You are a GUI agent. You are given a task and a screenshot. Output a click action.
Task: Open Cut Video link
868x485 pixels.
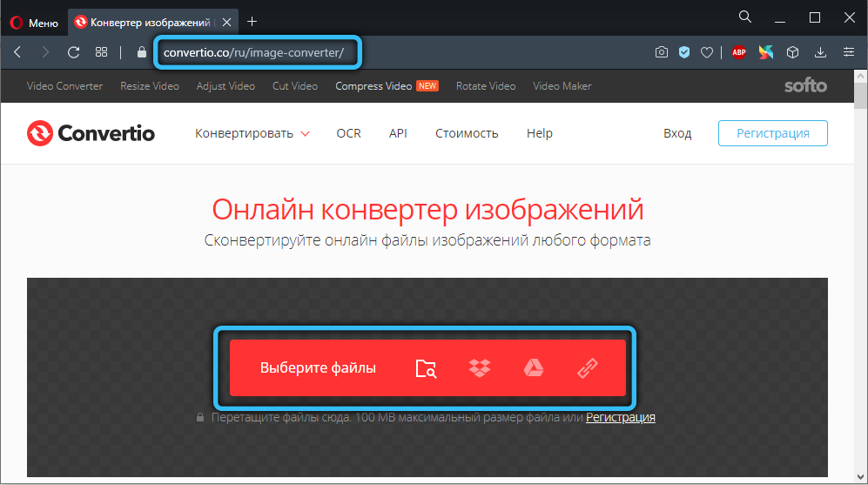click(x=295, y=86)
